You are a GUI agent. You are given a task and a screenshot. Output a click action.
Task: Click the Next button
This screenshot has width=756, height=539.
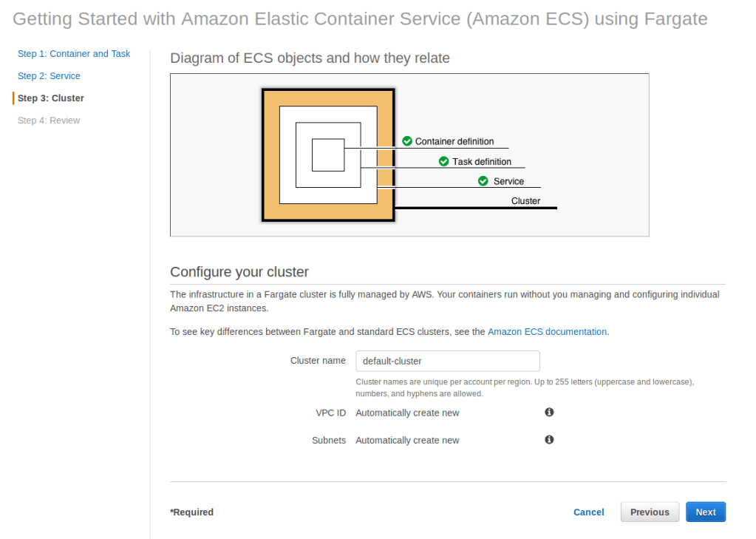[x=706, y=512]
